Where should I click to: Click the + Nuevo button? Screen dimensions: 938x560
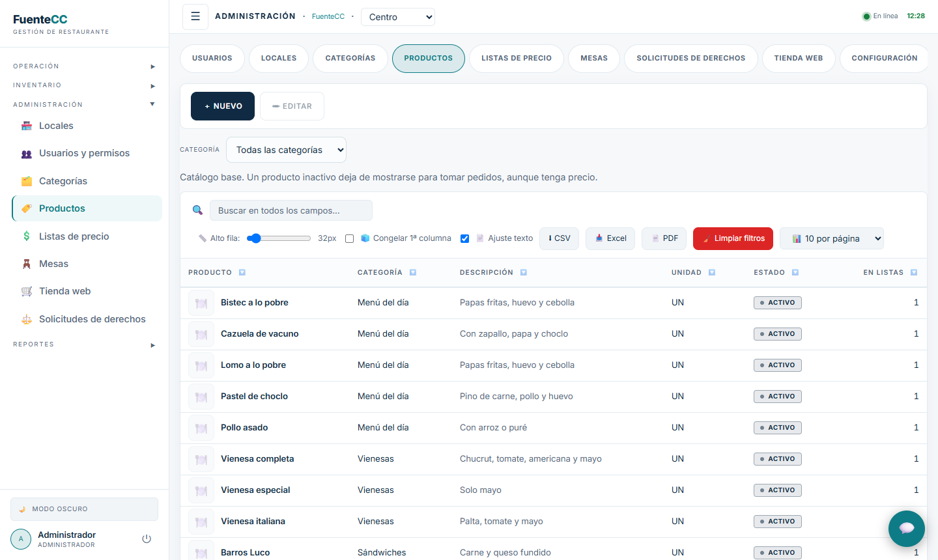click(x=223, y=106)
